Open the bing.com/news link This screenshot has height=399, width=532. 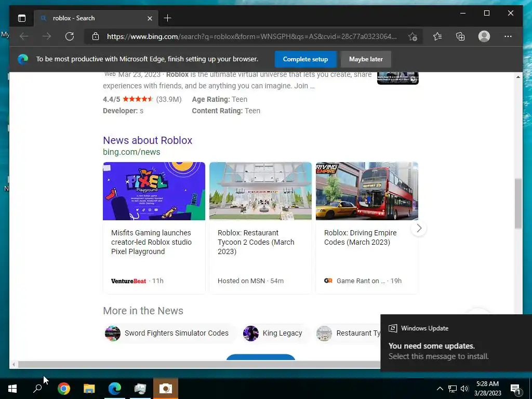pos(131,152)
